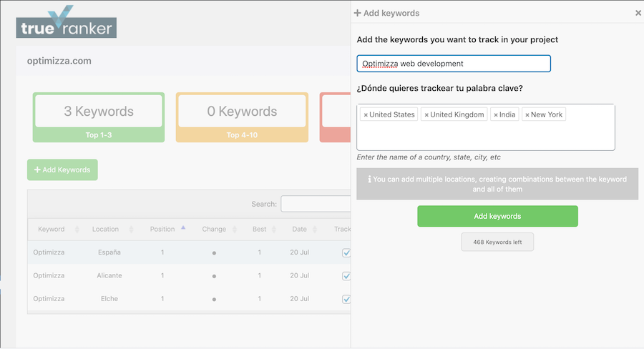644x349 pixels.
Task: Remove United States location tag
Action: coord(366,115)
